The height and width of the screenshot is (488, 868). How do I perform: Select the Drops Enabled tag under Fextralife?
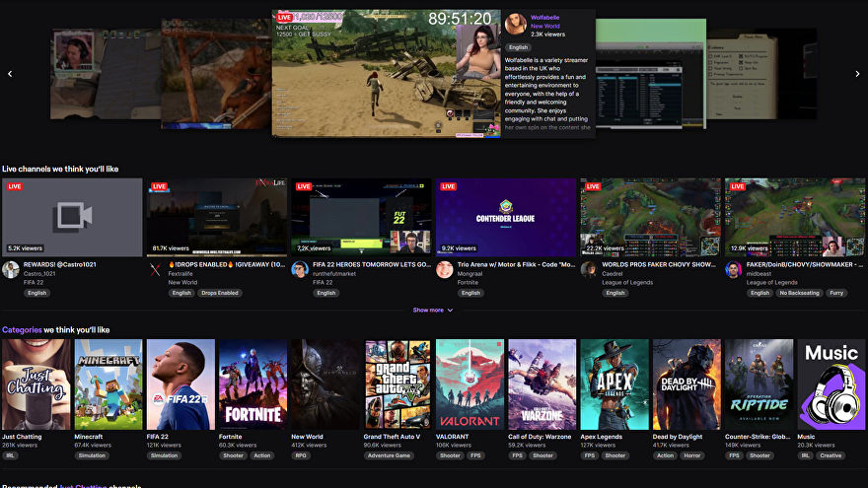[221, 293]
